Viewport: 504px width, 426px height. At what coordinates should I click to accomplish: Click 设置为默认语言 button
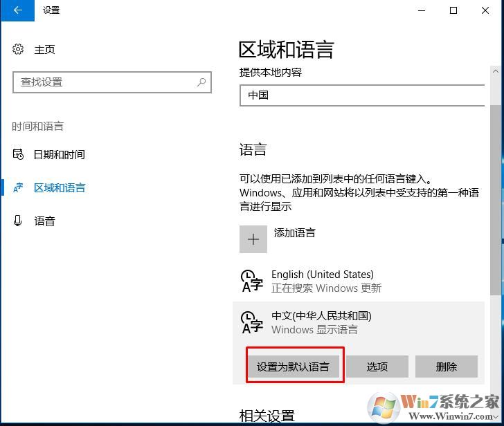[x=293, y=367]
